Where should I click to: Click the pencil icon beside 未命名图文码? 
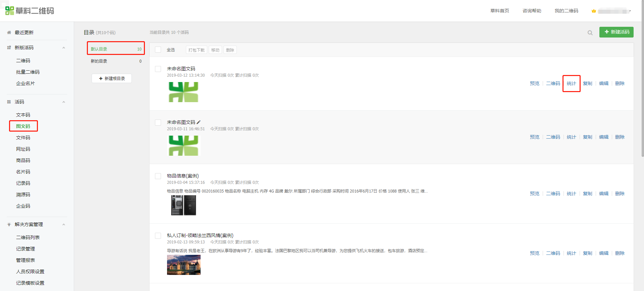[x=199, y=122]
